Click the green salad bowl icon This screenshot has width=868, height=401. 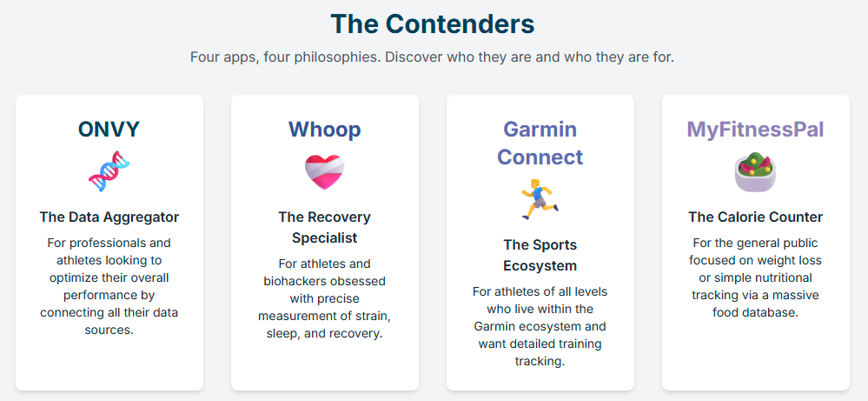pyautogui.click(x=755, y=173)
